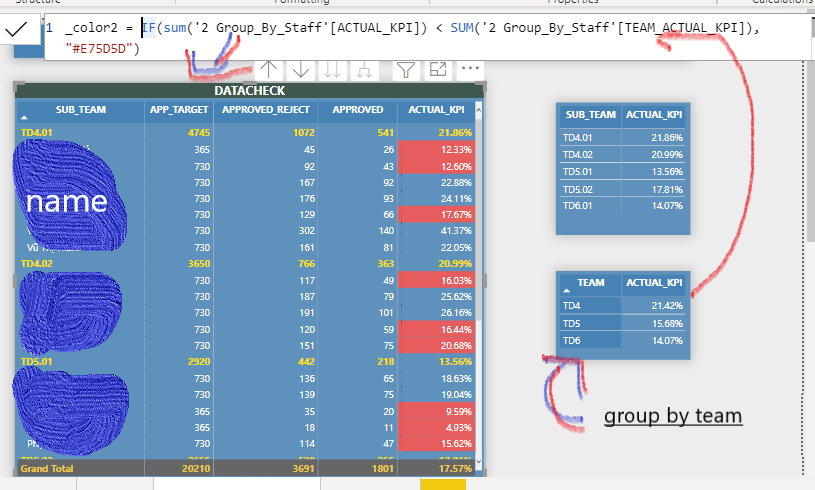This screenshot has width=815, height=490.
Task: Click ACTUAL_KPI header in team table
Action: (x=654, y=283)
